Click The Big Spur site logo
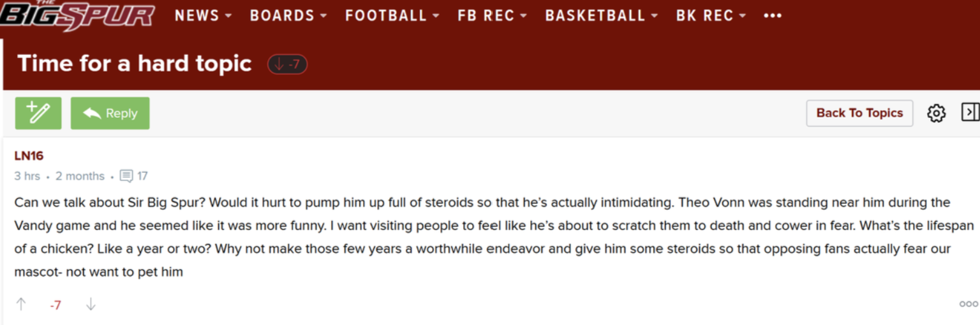 (x=77, y=16)
